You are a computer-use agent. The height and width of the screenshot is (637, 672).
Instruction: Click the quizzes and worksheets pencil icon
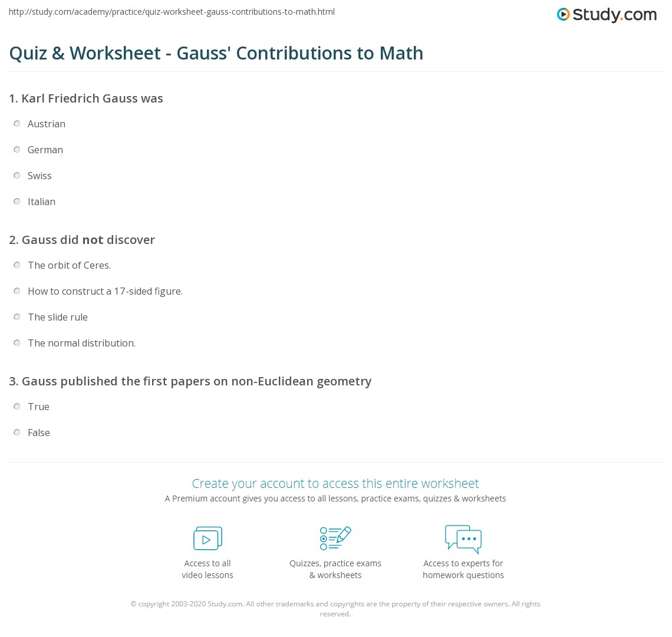(x=335, y=539)
